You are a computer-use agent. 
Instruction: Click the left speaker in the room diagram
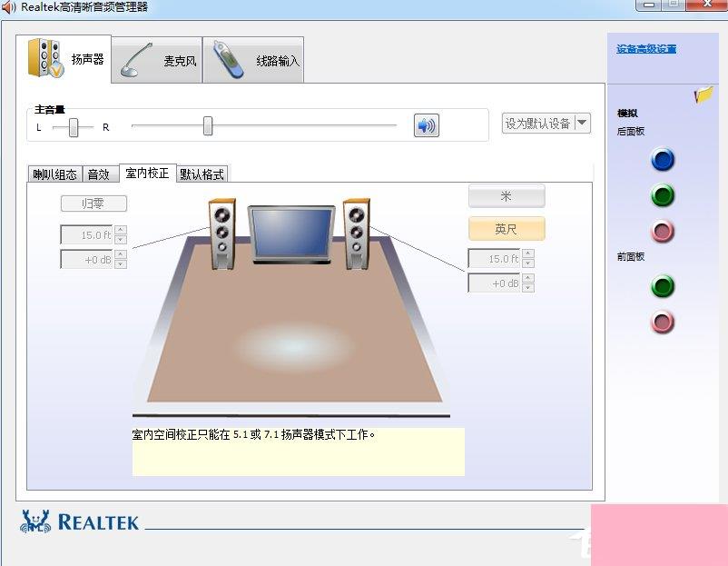tap(222, 234)
